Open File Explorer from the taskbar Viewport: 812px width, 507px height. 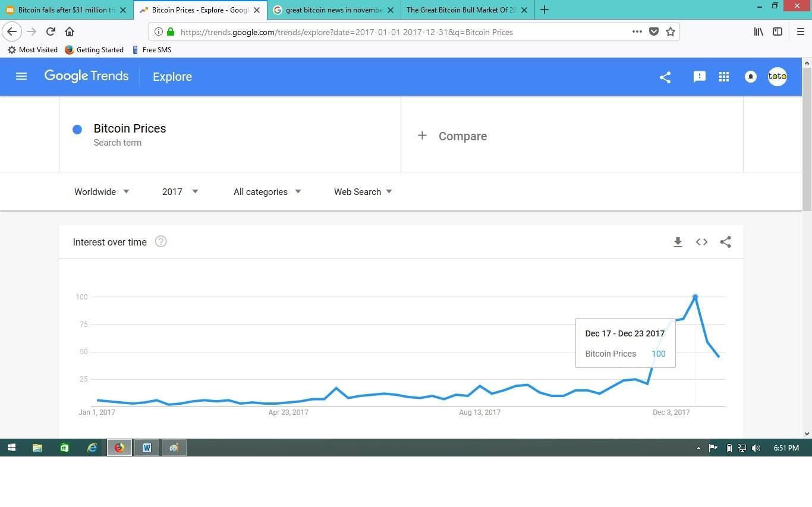pos(37,448)
